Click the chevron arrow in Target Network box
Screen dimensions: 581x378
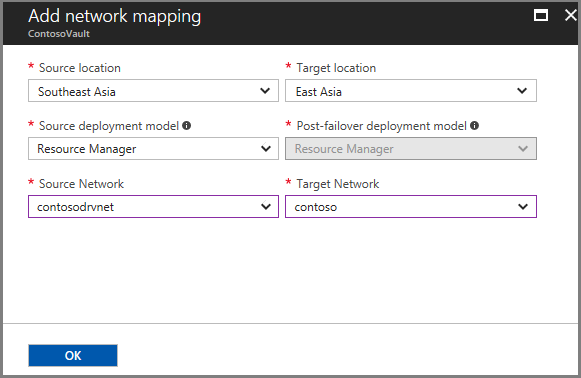pyautogui.click(x=523, y=206)
